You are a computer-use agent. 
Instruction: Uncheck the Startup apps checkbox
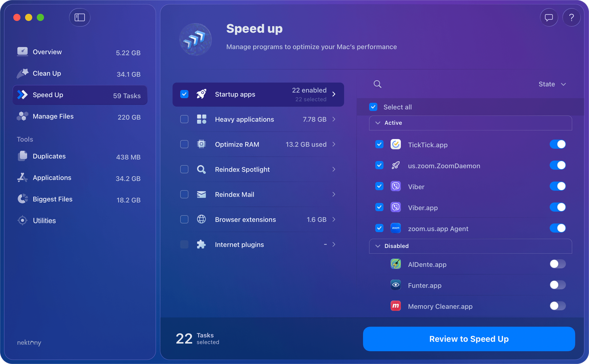[x=184, y=94]
